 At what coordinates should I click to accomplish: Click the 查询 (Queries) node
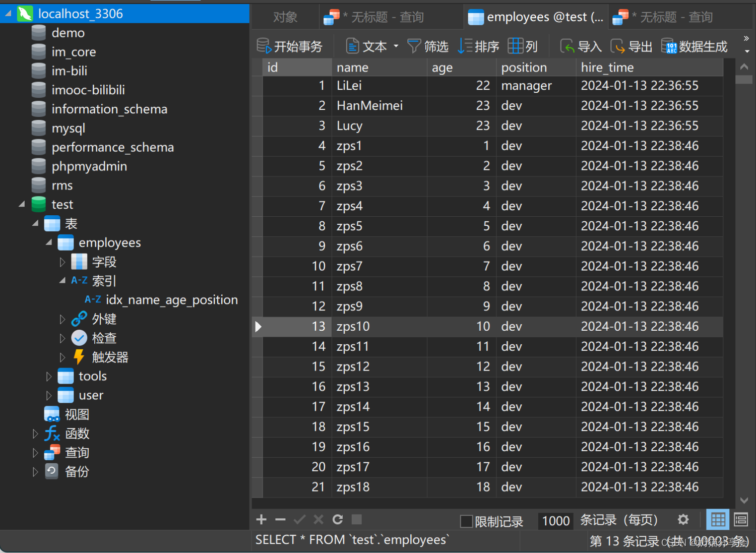77,453
